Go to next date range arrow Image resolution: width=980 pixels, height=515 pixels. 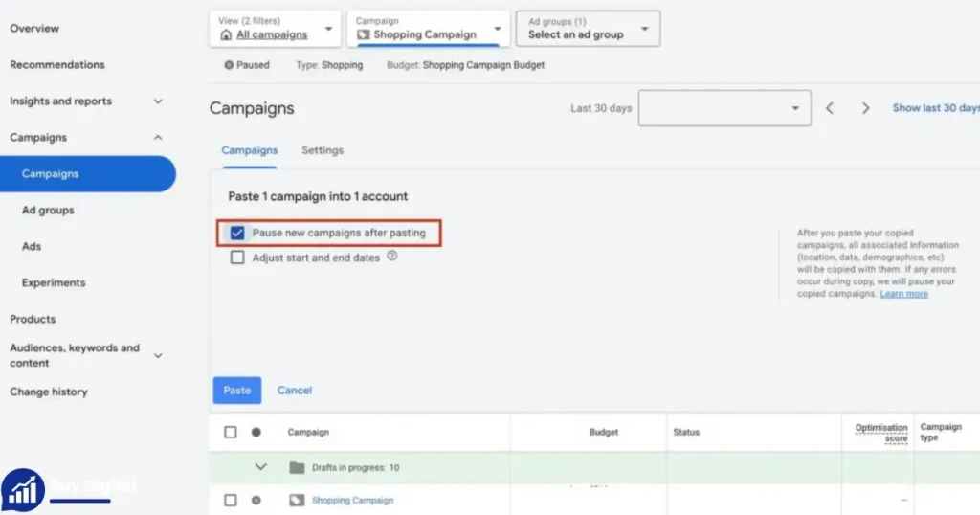pyautogui.click(x=865, y=108)
